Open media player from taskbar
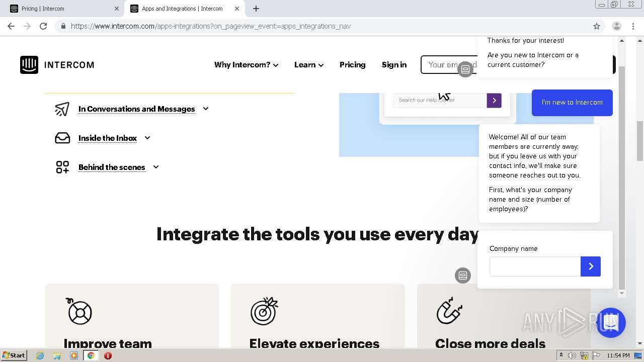 (74, 355)
